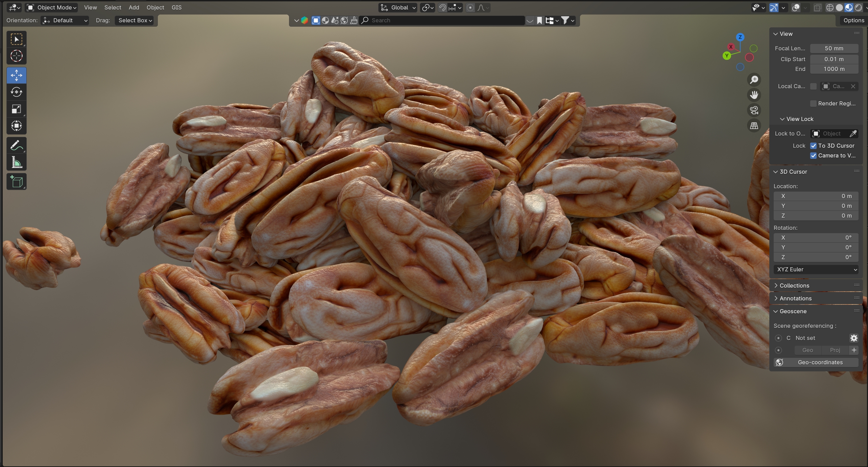The height and width of the screenshot is (467, 868).
Task: Choose the Annotate pencil tool
Action: pyautogui.click(x=16, y=145)
